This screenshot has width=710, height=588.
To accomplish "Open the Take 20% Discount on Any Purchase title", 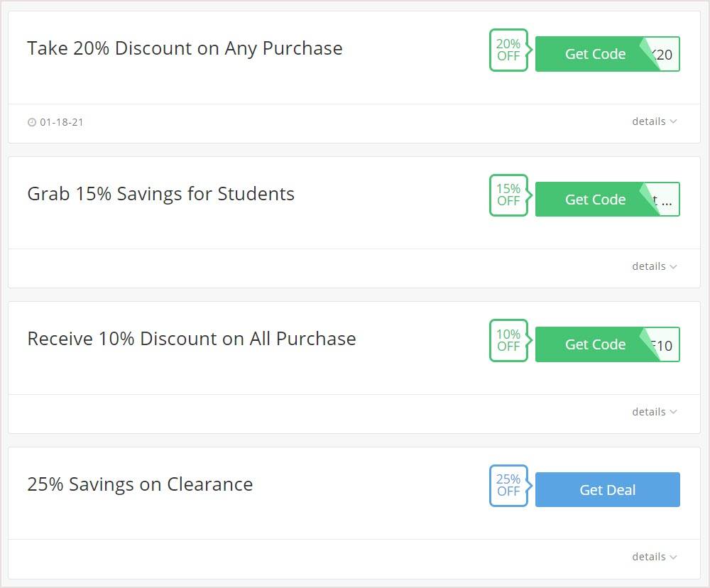I will point(185,48).
